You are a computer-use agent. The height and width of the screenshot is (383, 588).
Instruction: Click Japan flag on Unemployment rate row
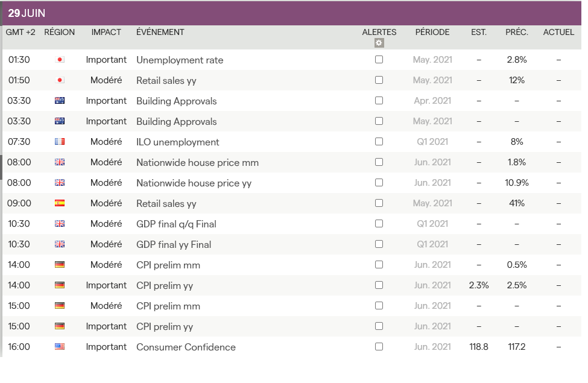(60, 60)
